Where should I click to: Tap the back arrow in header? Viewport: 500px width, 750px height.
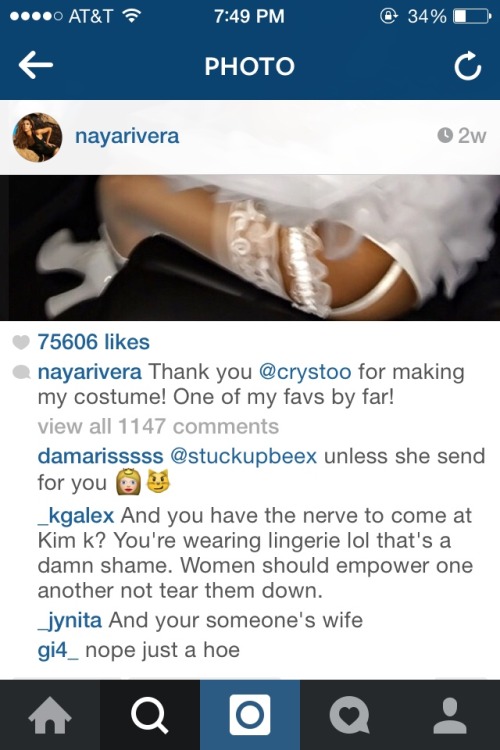pos(35,65)
